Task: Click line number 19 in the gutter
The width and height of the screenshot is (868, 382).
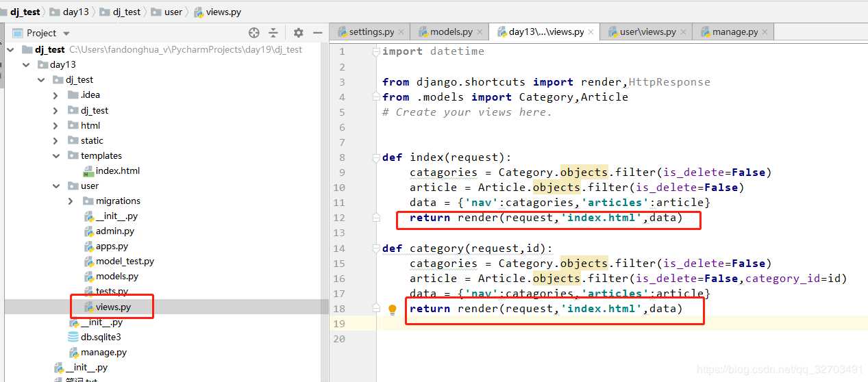Action: [x=340, y=324]
